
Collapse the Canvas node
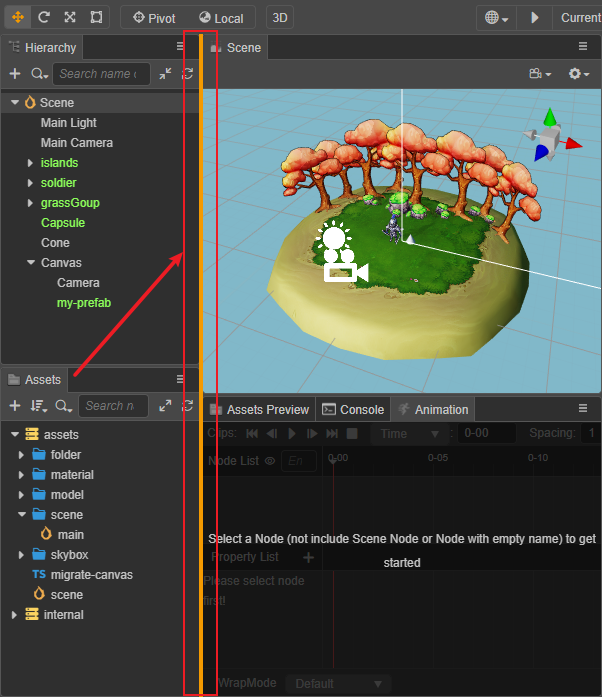pyautogui.click(x=30, y=262)
